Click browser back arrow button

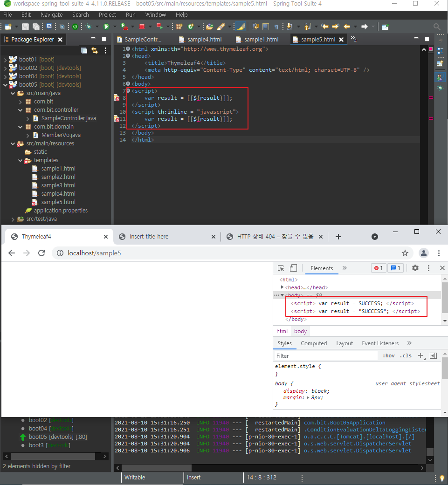12,253
